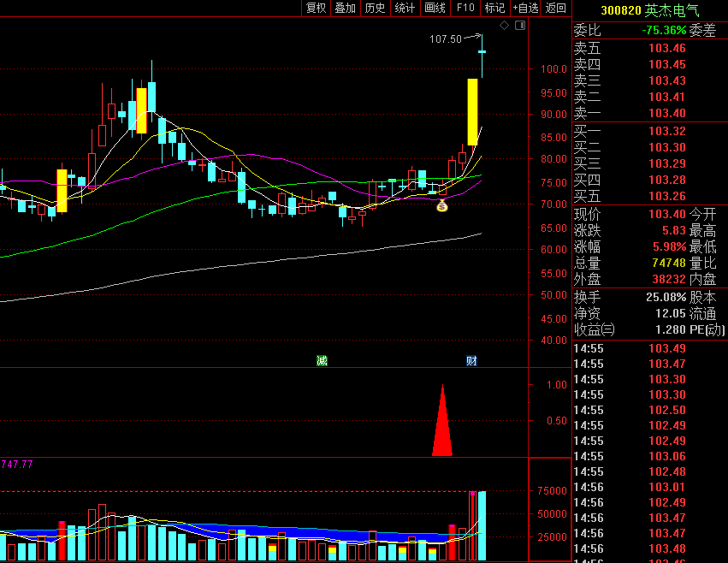
Task: Click the stock title 300820 英杰电气
Action: click(x=650, y=10)
